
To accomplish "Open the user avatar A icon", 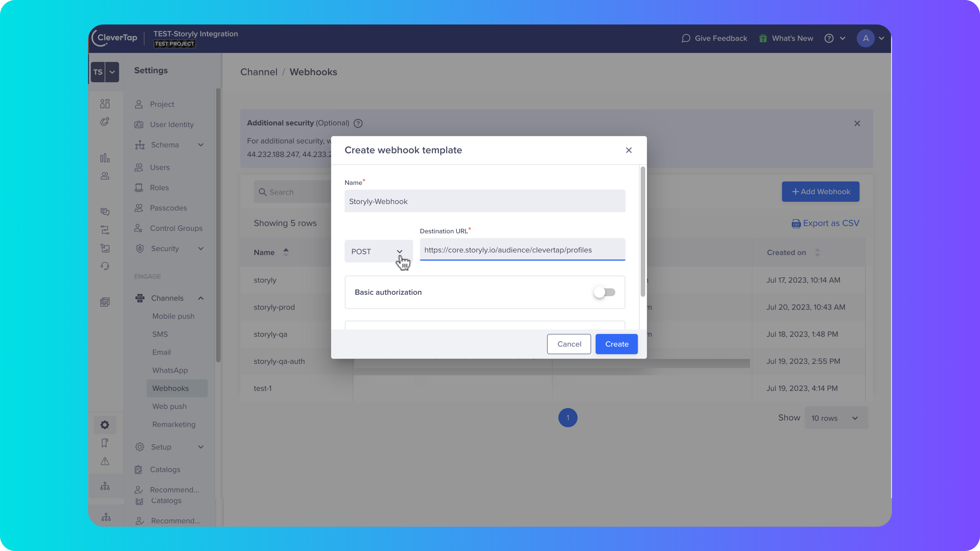I will tap(865, 39).
